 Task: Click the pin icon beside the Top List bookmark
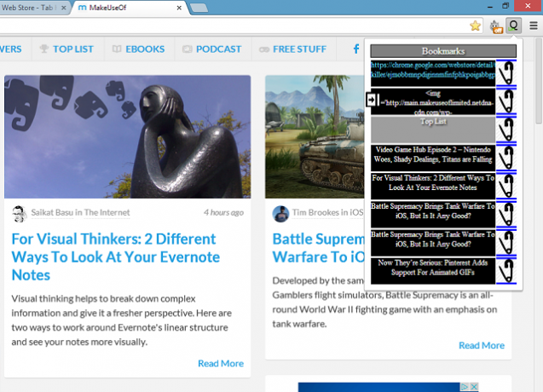[x=506, y=130]
